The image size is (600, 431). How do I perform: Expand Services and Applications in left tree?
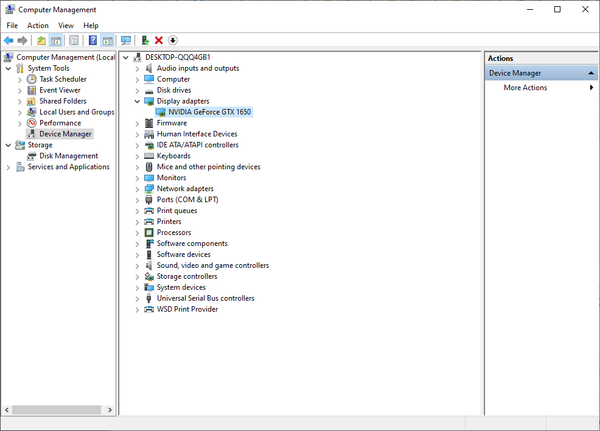(x=9, y=167)
